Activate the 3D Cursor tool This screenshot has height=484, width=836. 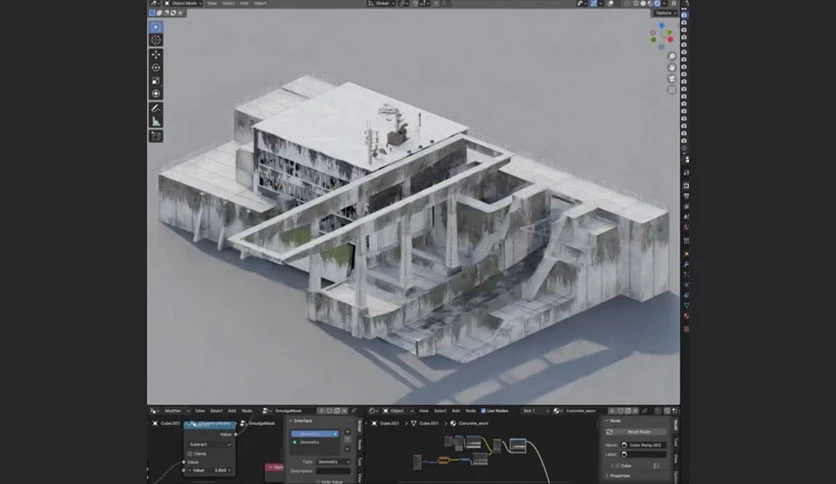[156, 40]
